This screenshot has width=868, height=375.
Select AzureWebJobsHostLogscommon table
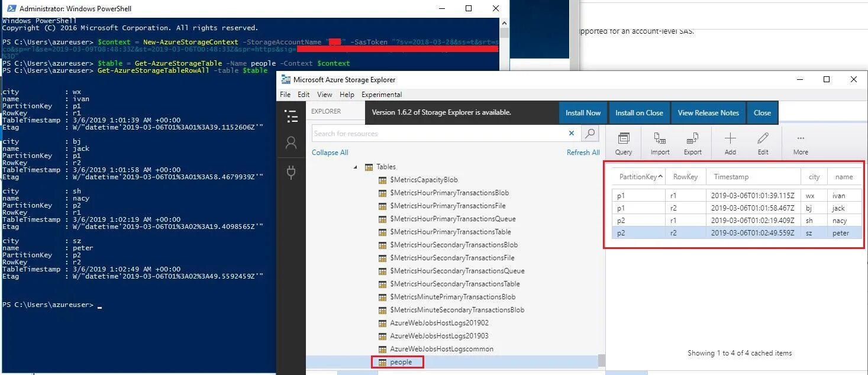tap(441, 349)
